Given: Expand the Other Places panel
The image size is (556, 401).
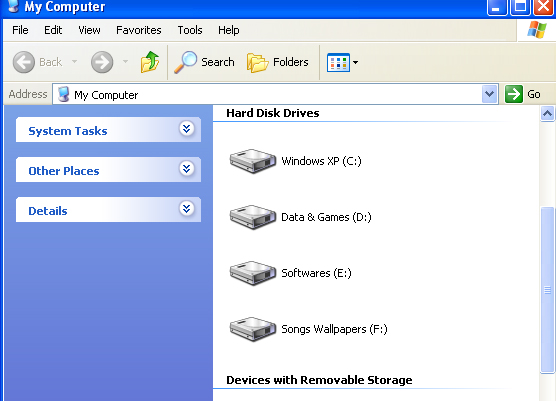Looking at the screenshot, I should click(x=187, y=168).
